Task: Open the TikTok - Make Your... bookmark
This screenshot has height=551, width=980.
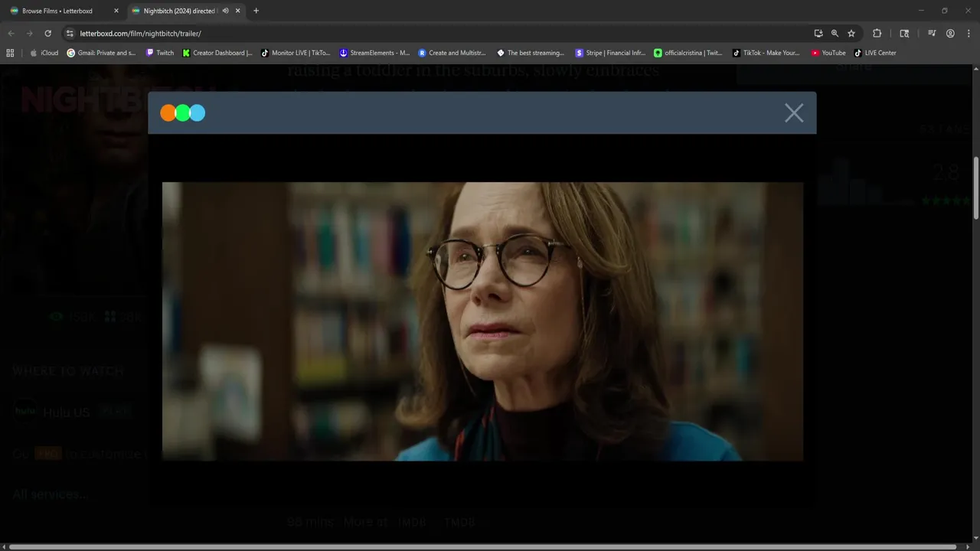Action: tap(766, 53)
